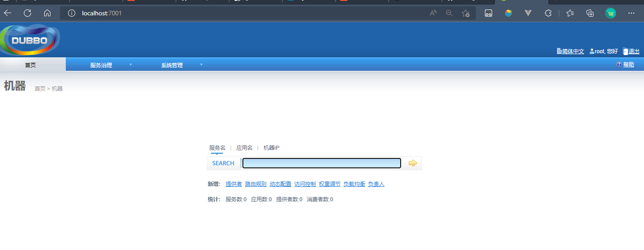This screenshot has height=250, width=644.
Task: Open the 帮助 help link
Action: click(x=628, y=65)
